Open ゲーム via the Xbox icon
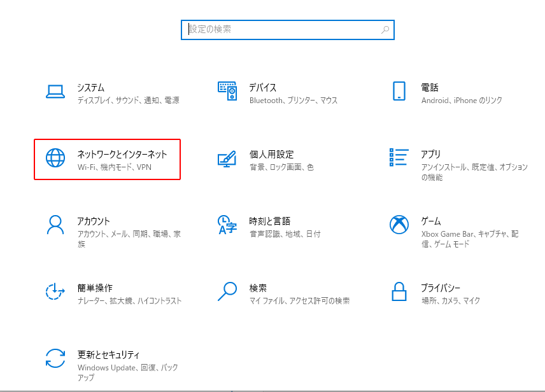This screenshot has width=545, height=392. (399, 225)
